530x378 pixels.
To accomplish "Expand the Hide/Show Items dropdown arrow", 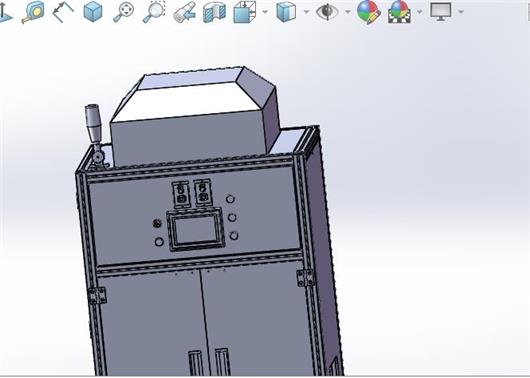I will point(348,12).
